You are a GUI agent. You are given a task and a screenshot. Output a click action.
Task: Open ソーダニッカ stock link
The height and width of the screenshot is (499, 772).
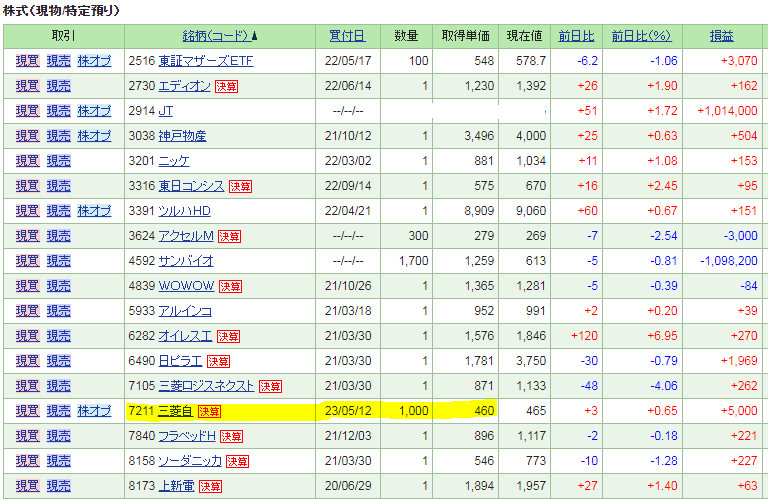coord(190,461)
